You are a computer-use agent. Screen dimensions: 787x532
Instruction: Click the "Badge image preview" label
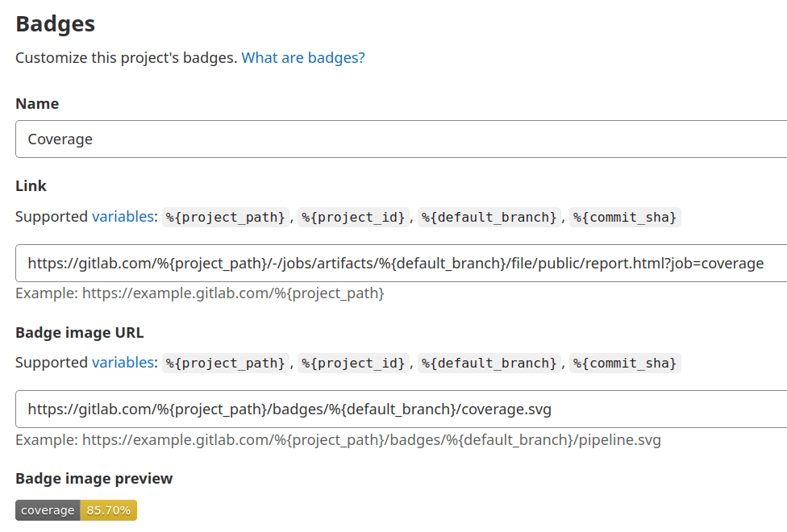94,479
